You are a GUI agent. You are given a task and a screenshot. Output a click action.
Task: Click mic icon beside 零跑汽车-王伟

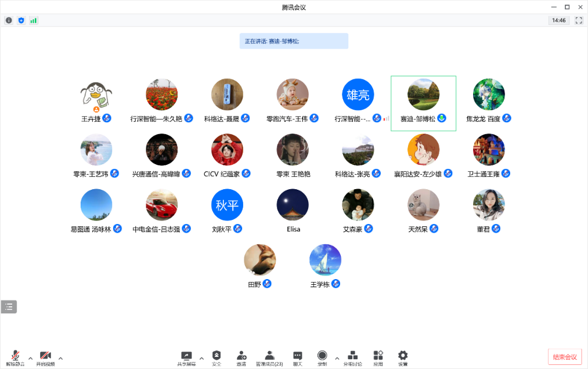(x=314, y=118)
